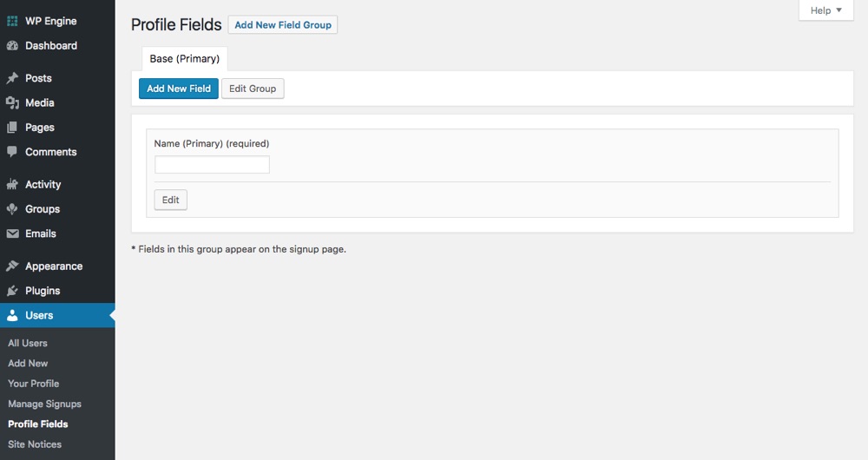868x460 pixels.
Task: Select the Base (Primary) tab
Action: click(x=184, y=59)
